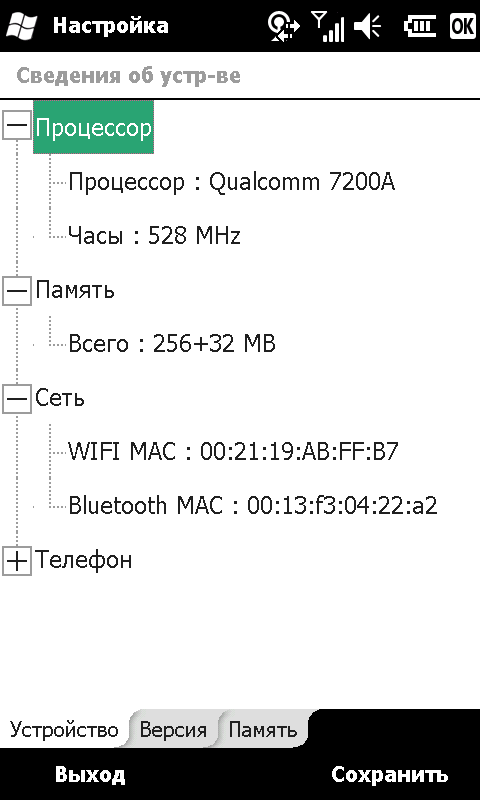This screenshot has width=480, height=800.
Task: Collapse the Процессор tree node
Action: 17,127
